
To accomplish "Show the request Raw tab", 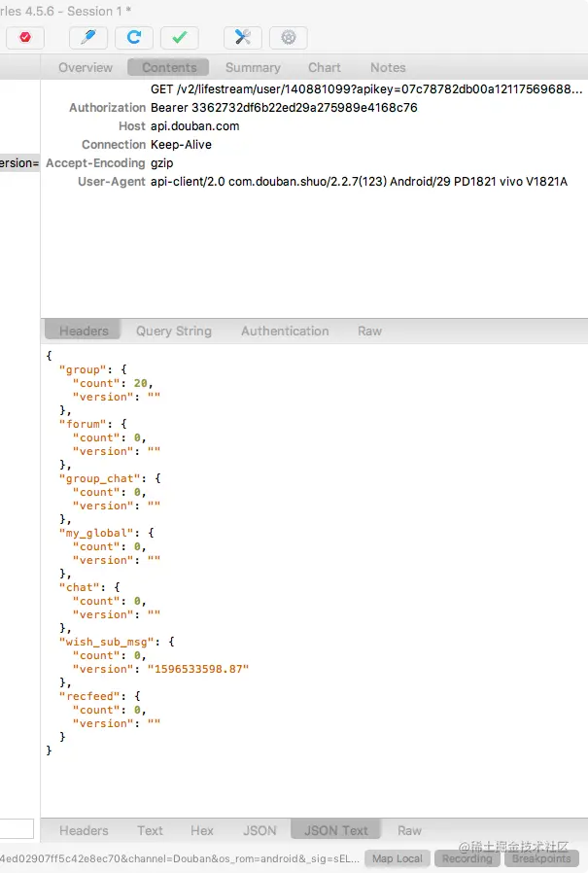I will (x=369, y=331).
